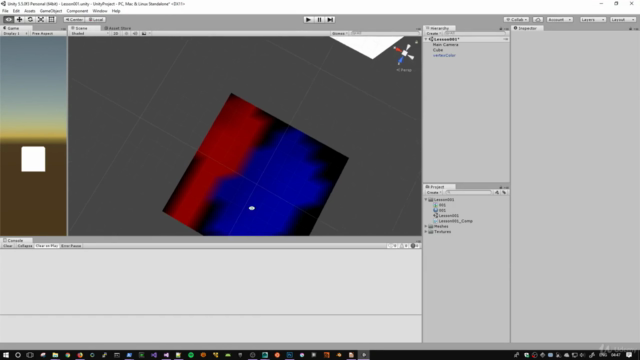The width and height of the screenshot is (640, 360).
Task: Open Shaded draw mode dropdown
Action: pos(90,33)
